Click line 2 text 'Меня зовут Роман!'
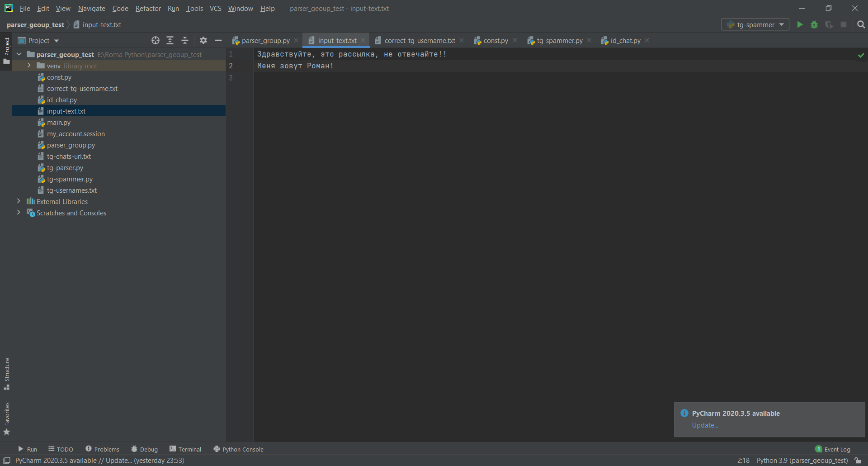868x466 pixels. pos(295,66)
